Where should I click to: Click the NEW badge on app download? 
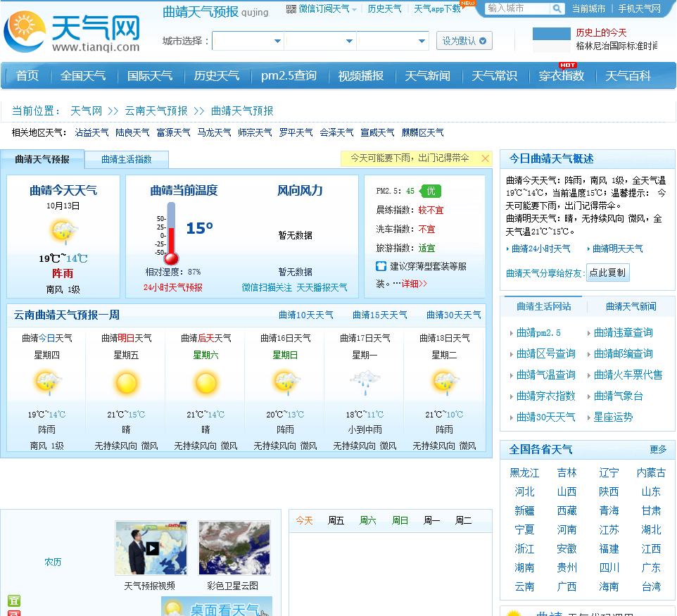pyautogui.click(x=467, y=4)
